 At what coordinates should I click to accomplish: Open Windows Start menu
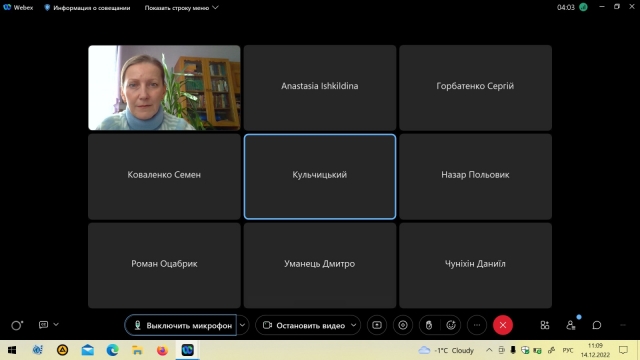point(12,350)
